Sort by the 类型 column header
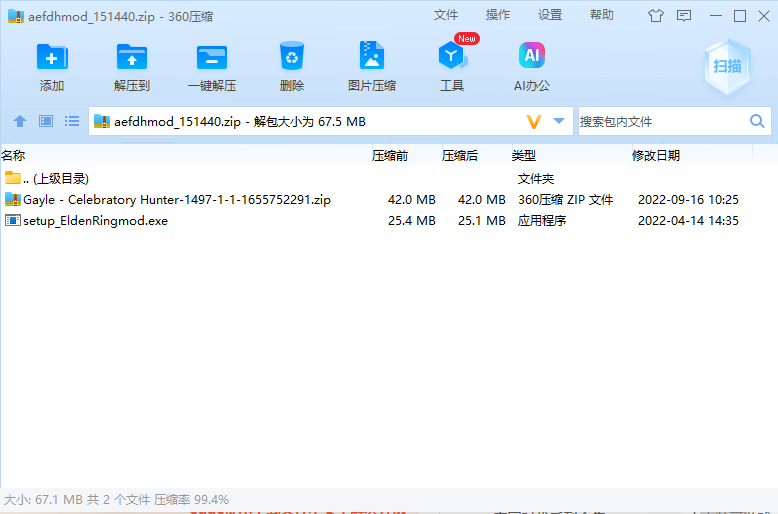 click(x=572, y=156)
